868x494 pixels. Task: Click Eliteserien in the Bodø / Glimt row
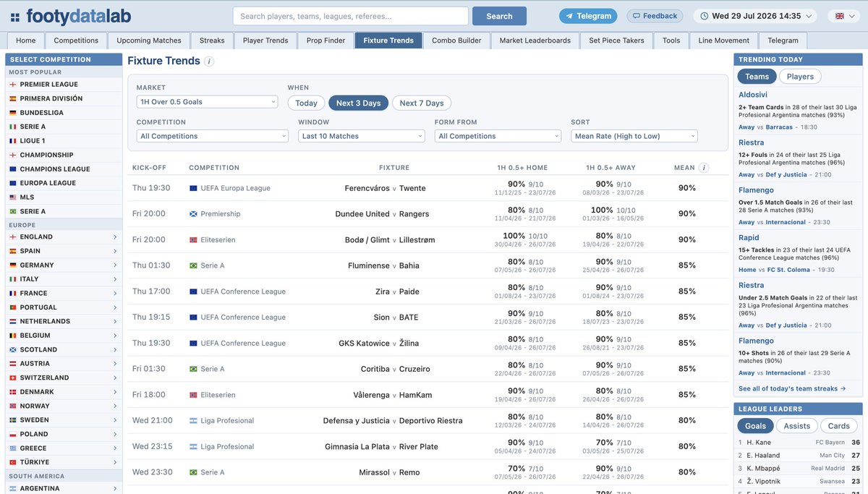[219, 240]
